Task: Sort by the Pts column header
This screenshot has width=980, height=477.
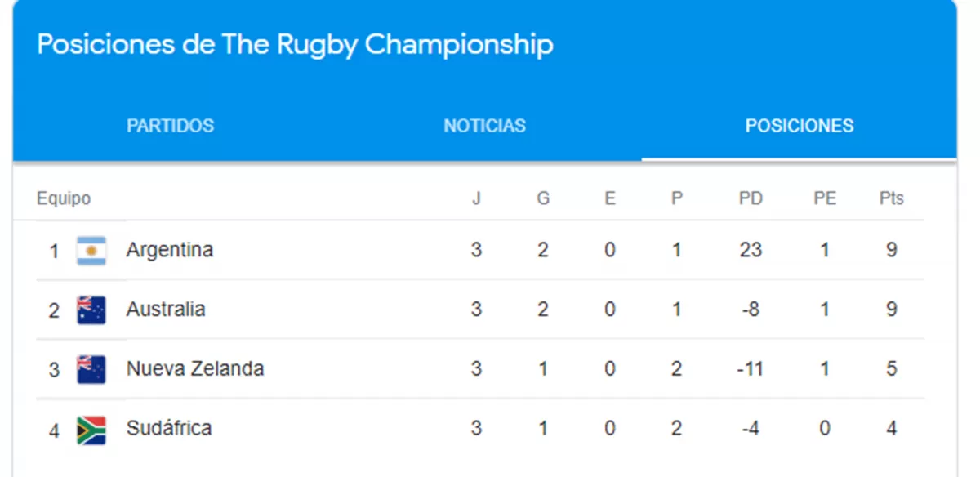Action: [891, 198]
